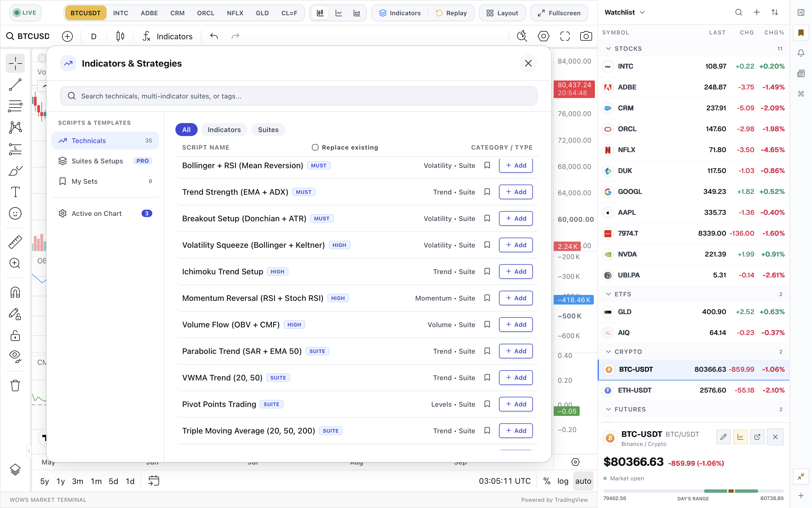This screenshot has height=508, width=812.
Task: Open the D timeframe interval dropdown
Action: [x=94, y=36]
